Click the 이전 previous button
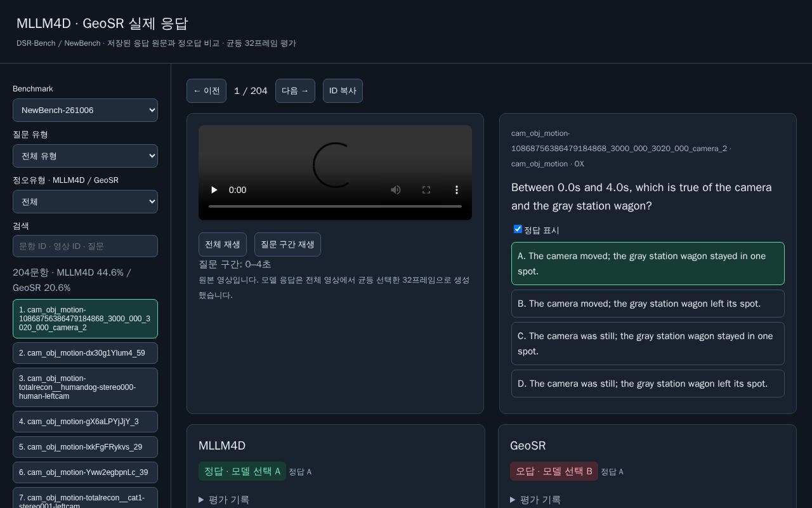This screenshot has width=812, height=508. [x=206, y=91]
